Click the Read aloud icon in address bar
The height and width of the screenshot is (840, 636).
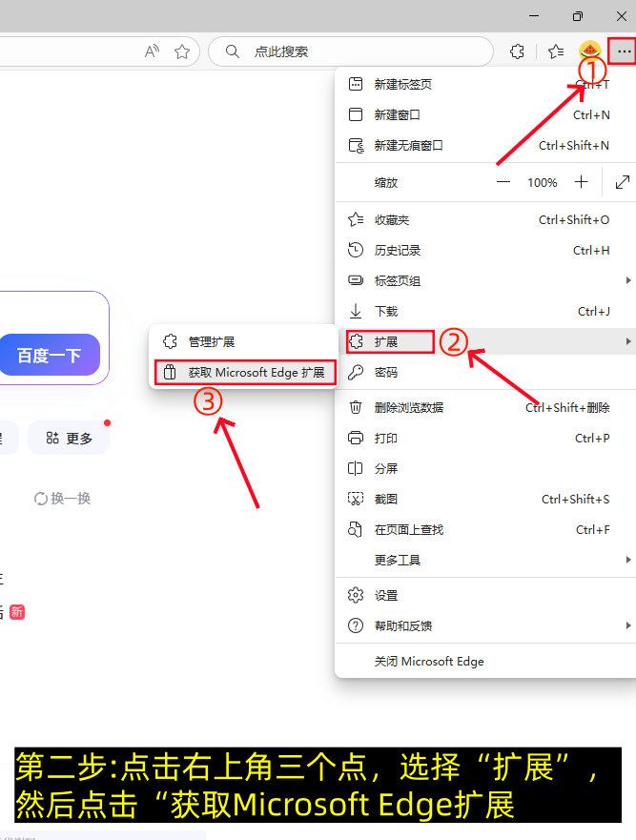pos(153,51)
